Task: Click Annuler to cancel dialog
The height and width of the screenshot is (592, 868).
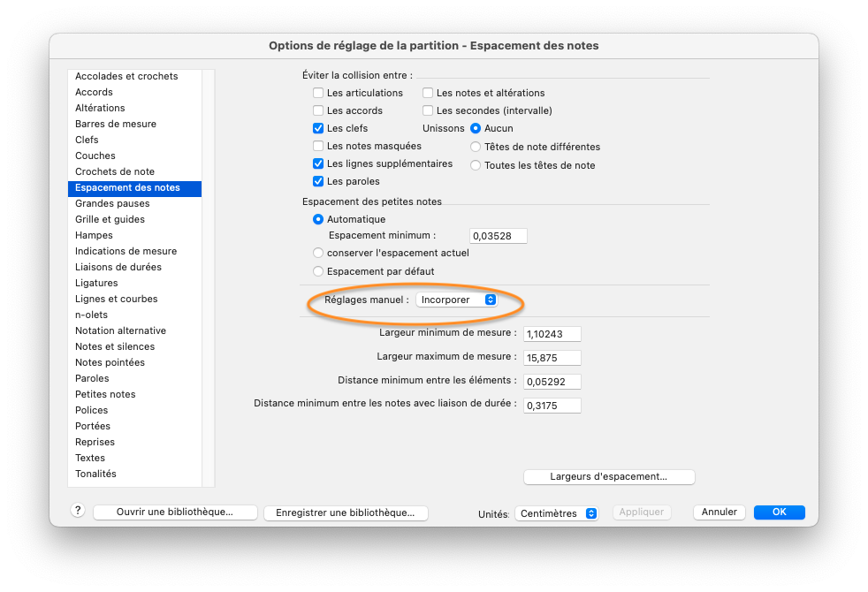Action: [x=720, y=512]
